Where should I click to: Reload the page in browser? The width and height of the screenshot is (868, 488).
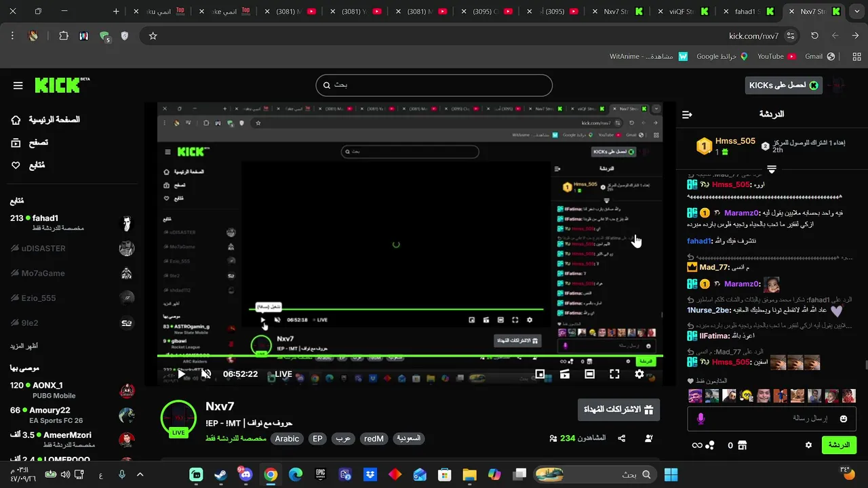pos(814,36)
